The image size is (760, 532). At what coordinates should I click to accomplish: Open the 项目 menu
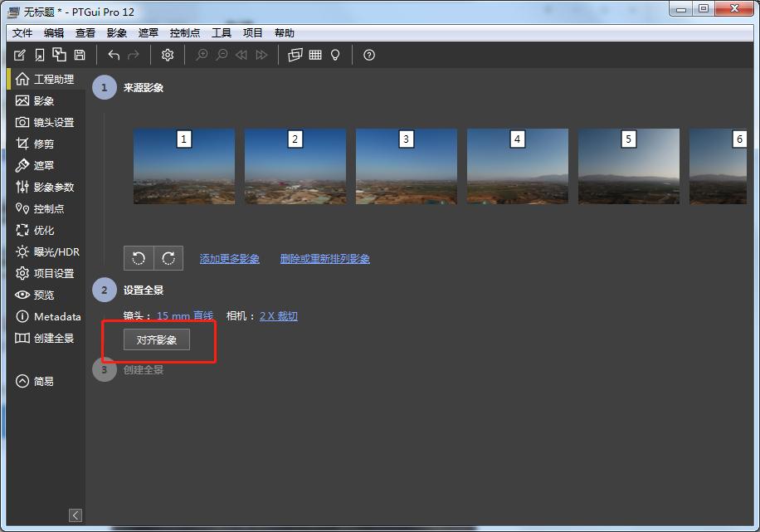coord(252,33)
